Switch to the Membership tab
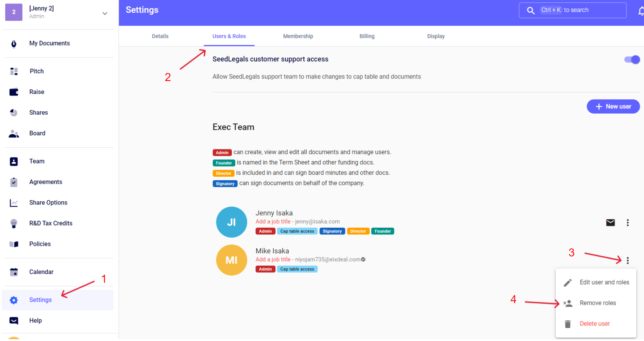 pos(298,36)
